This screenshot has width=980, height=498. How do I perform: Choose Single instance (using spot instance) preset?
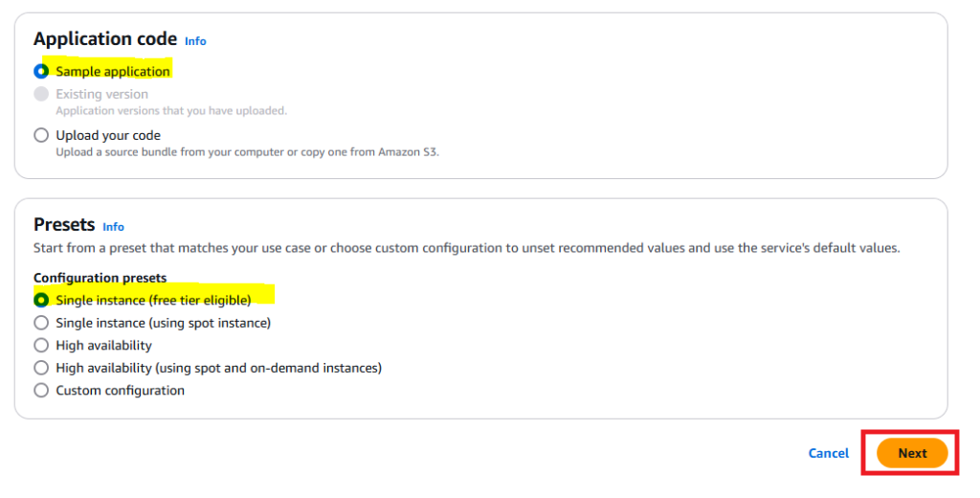[x=41, y=323]
